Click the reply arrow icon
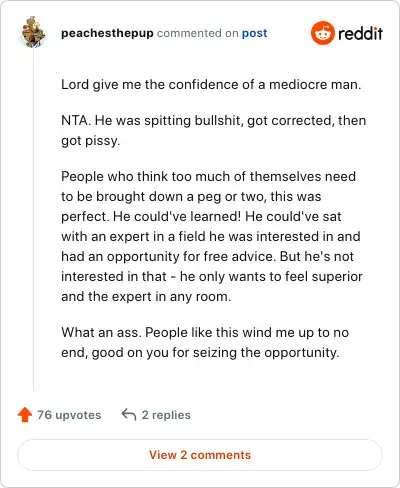The width and height of the screenshot is (400, 488). tap(129, 414)
